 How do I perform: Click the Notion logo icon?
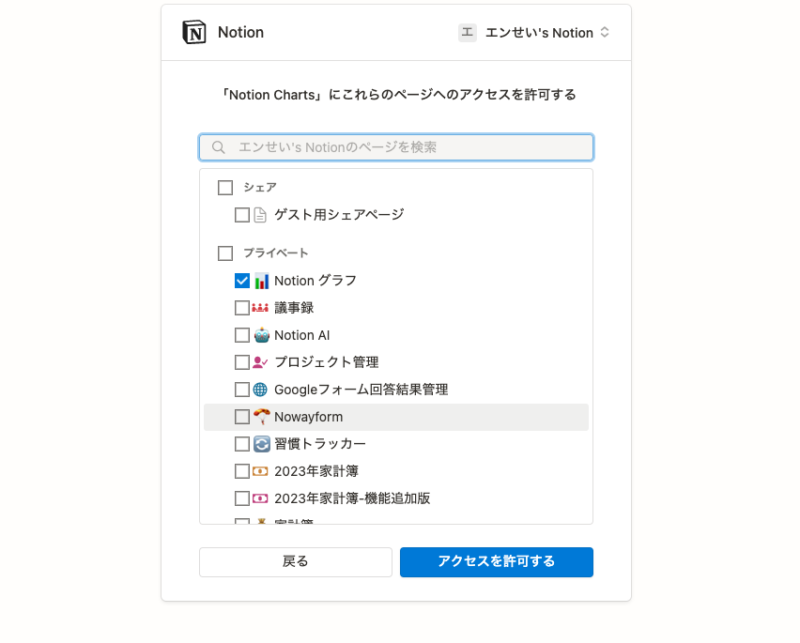click(x=194, y=32)
